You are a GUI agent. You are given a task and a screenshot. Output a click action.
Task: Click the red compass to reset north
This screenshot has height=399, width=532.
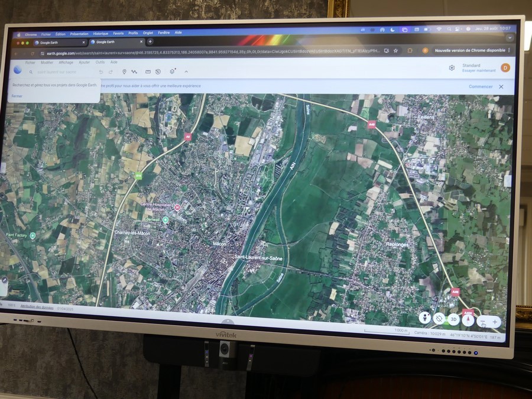[468, 320]
